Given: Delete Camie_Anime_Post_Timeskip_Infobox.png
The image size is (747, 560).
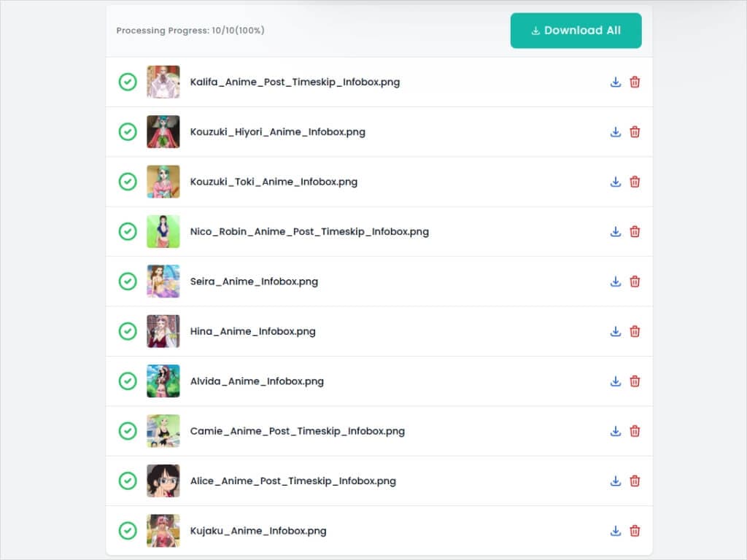Looking at the screenshot, I should coord(634,431).
